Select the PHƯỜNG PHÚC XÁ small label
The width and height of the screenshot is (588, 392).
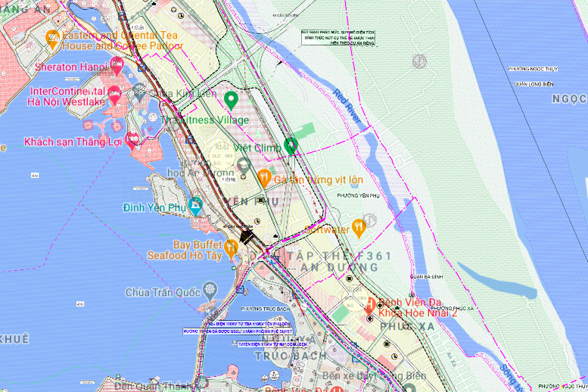pyautogui.click(x=453, y=308)
